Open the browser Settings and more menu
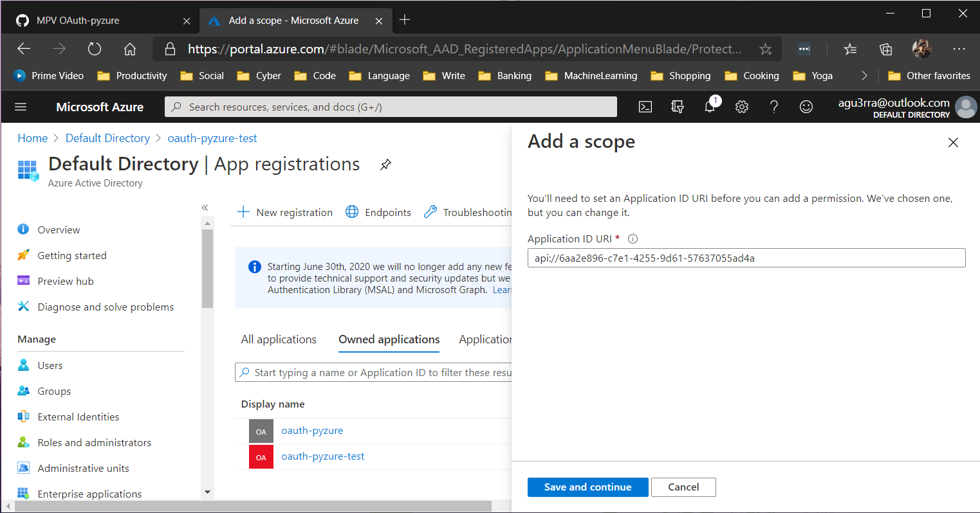 point(959,49)
